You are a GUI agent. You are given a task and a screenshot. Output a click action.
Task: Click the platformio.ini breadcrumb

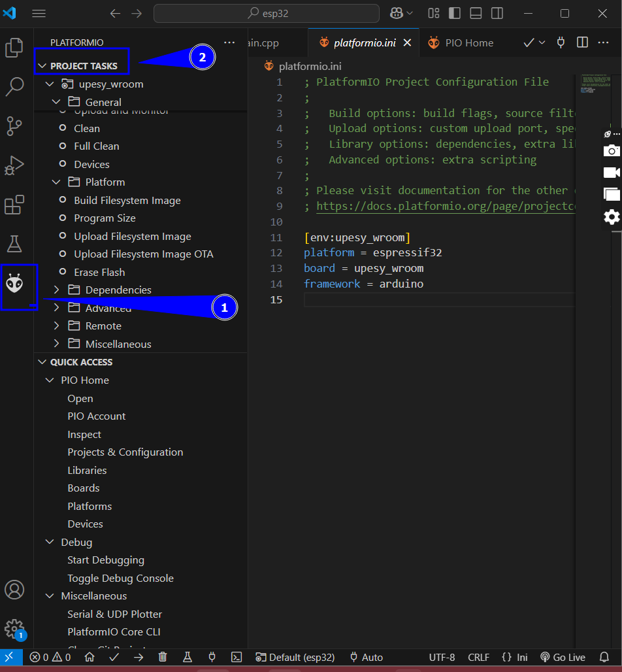click(x=310, y=67)
